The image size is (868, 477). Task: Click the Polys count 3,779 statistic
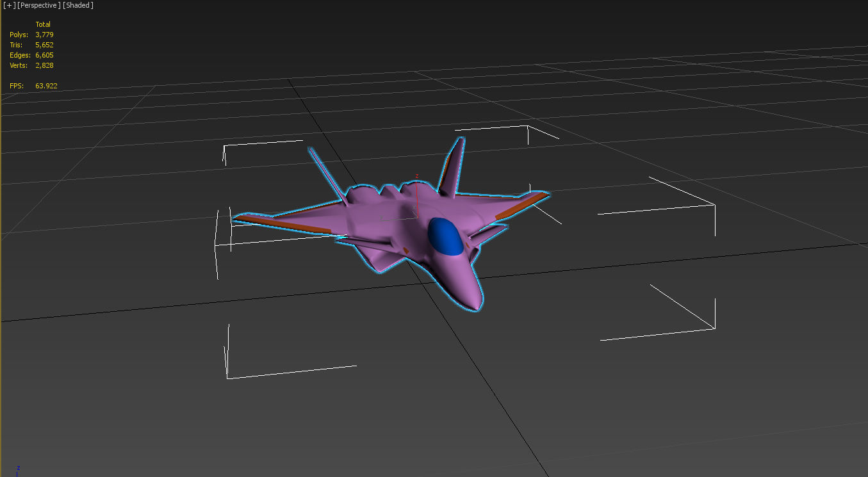tap(45, 35)
